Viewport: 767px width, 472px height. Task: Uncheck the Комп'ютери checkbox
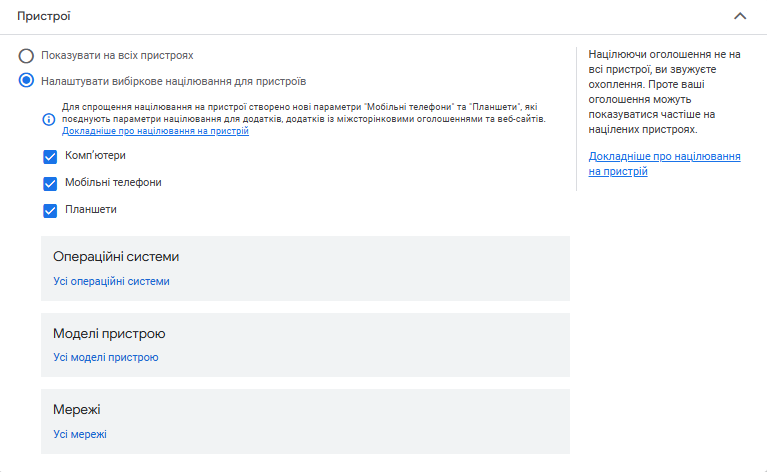pos(50,157)
